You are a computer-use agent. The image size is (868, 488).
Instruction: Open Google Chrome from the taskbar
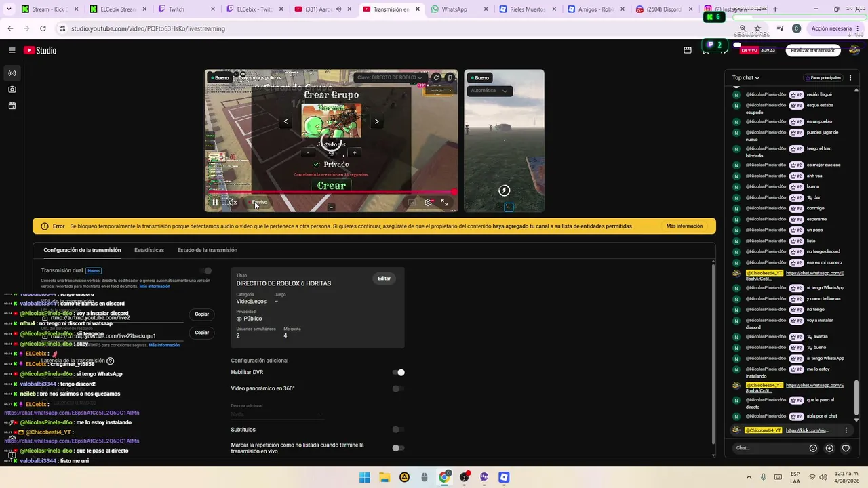tap(444, 477)
